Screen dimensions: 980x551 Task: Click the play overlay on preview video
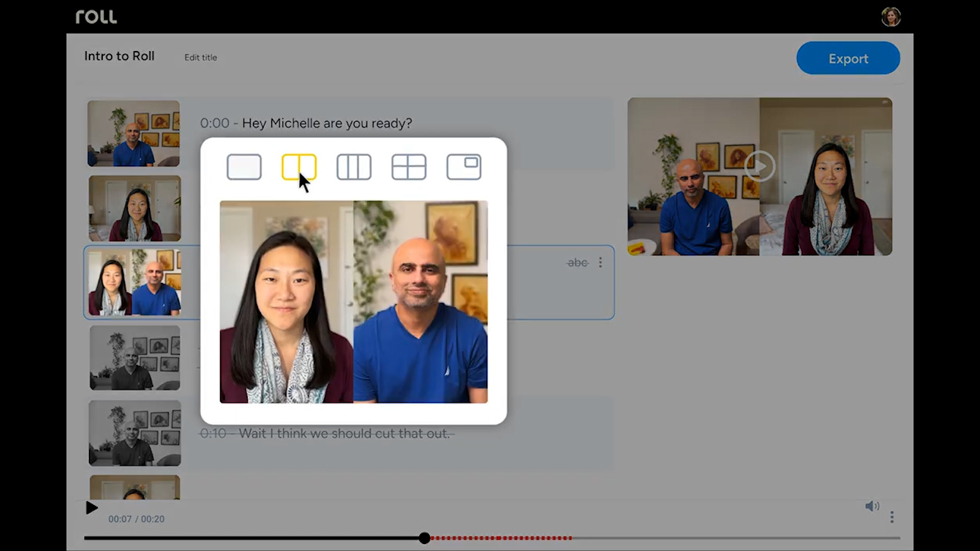pos(760,166)
